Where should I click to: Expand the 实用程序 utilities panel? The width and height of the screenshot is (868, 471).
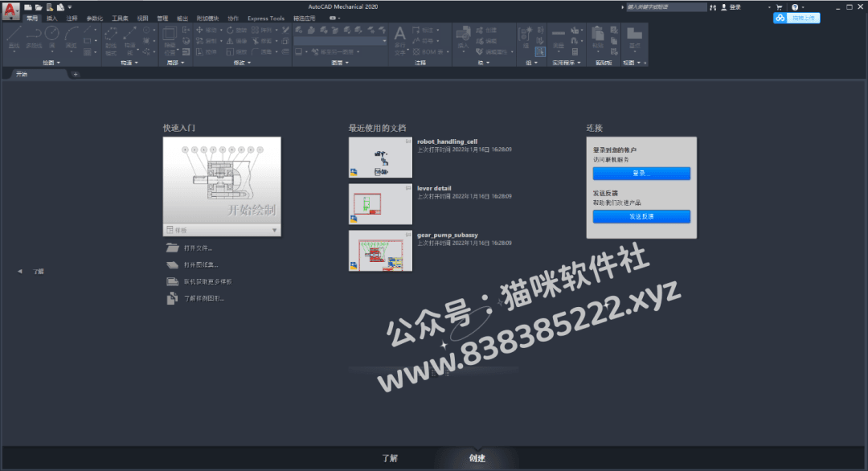coord(567,63)
